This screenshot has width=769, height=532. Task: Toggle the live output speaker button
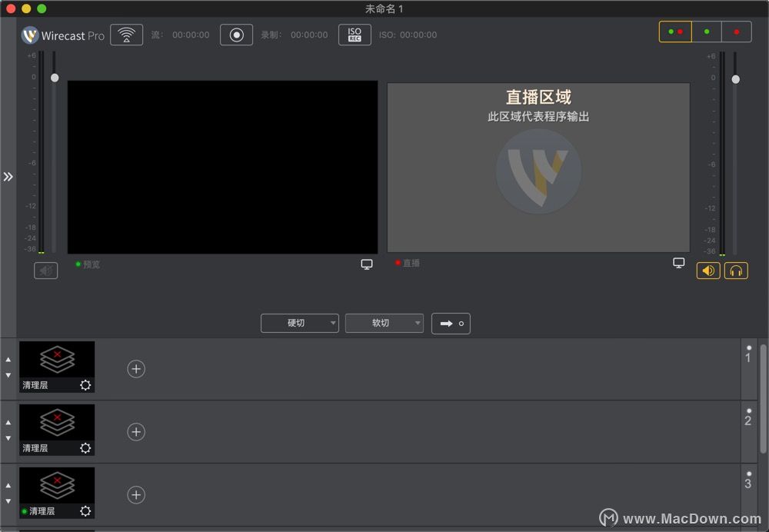click(x=708, y=271)
